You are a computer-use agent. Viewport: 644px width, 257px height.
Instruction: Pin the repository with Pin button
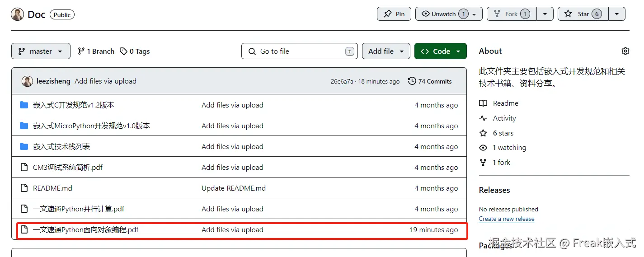click(x=394, y=14)
